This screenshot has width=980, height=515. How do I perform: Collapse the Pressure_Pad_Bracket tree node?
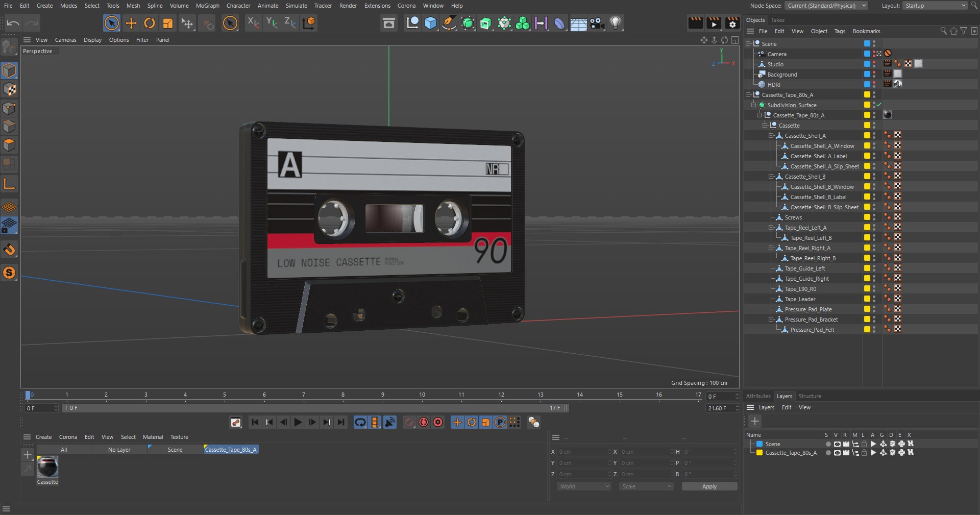pos(771,320)
